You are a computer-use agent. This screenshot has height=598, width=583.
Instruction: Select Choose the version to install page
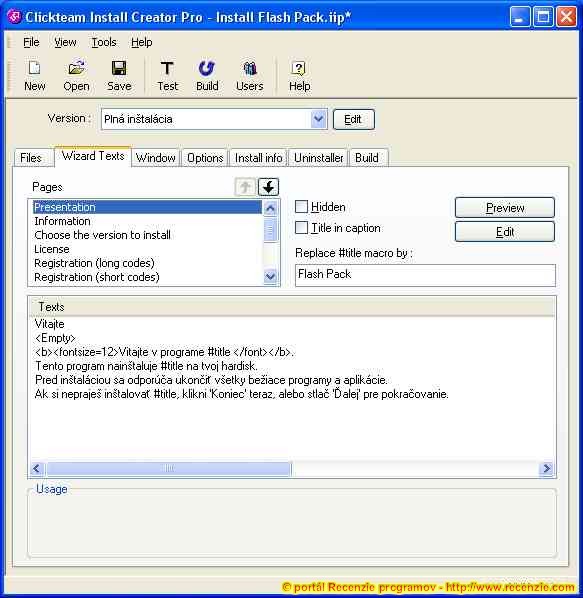pos(147,235)
